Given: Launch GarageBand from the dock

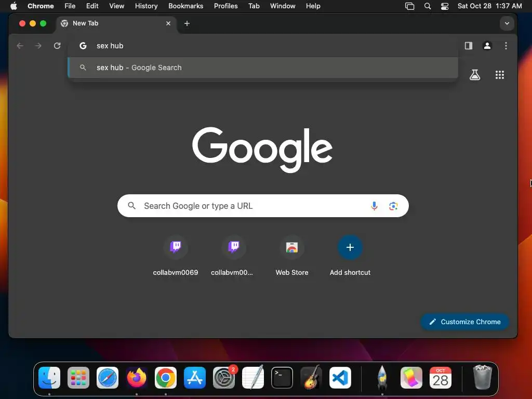Looking at the screenshot, I should point(311,378).
